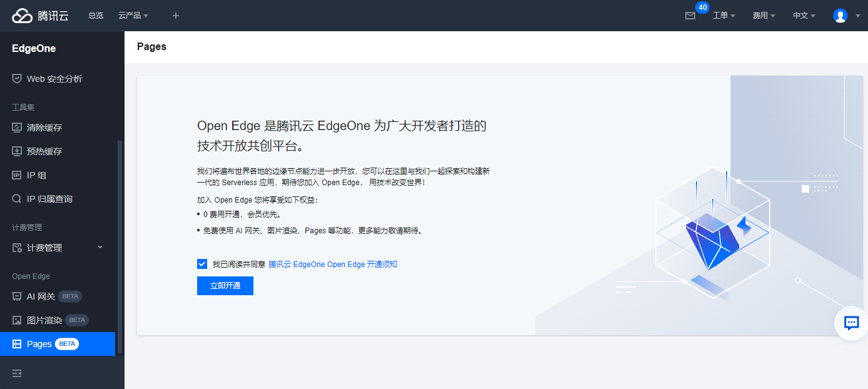Uncheck the 我已阅读并同意 agreement checkbox
Screen dimensions: 868x389
pos(202,263)
